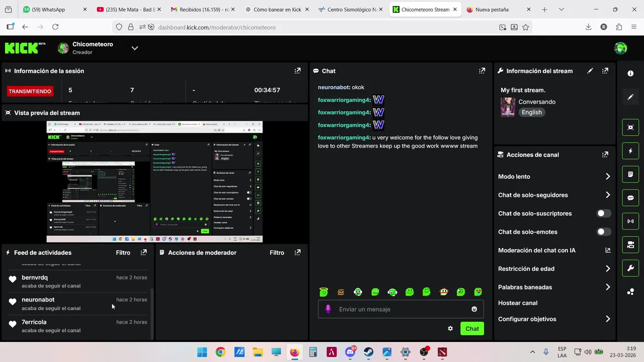This screenshot has width=644, height=362.
Task: Expand Restricción de edad options
Action: tap(607, 268)
